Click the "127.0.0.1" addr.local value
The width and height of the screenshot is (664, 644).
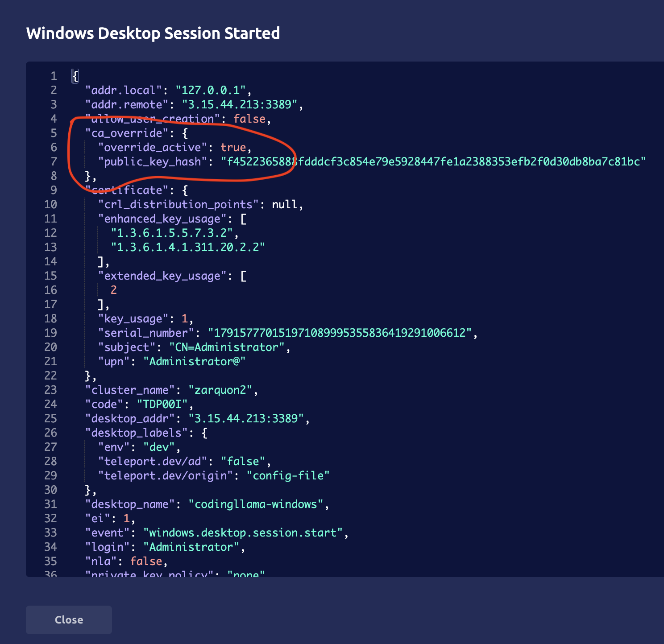(x=211, y=90)
